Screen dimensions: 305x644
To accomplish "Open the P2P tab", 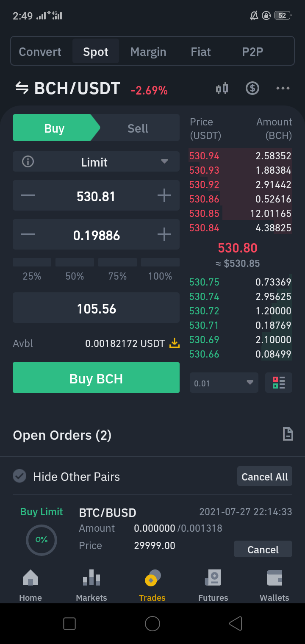I will 253,52.
